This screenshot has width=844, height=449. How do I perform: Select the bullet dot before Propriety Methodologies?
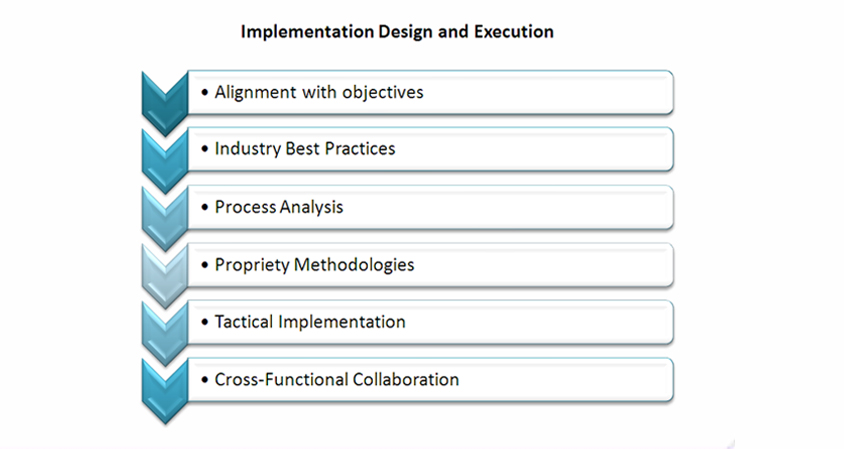click(205, 265)
